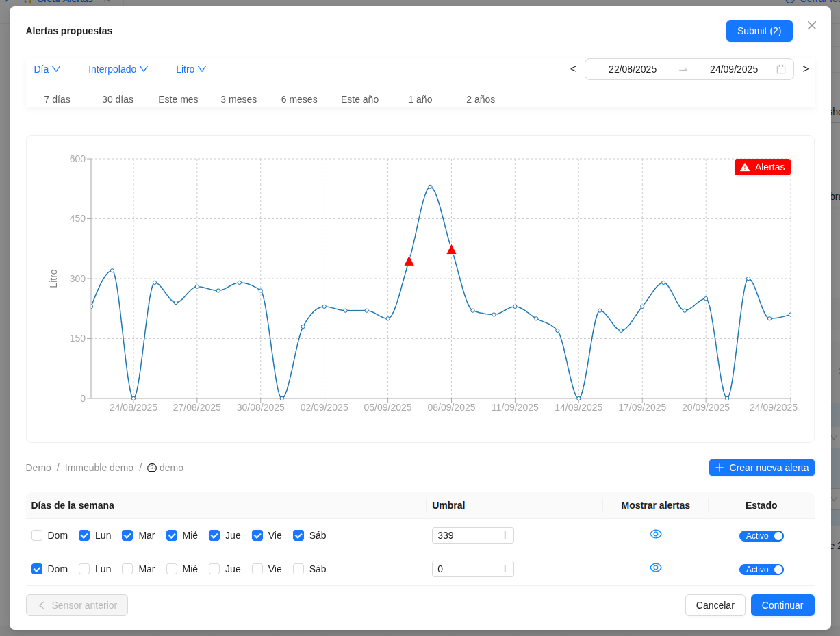This screenshot has width=840, height=636.
Task: Go to next date range arrow
Action: point(805,69)
